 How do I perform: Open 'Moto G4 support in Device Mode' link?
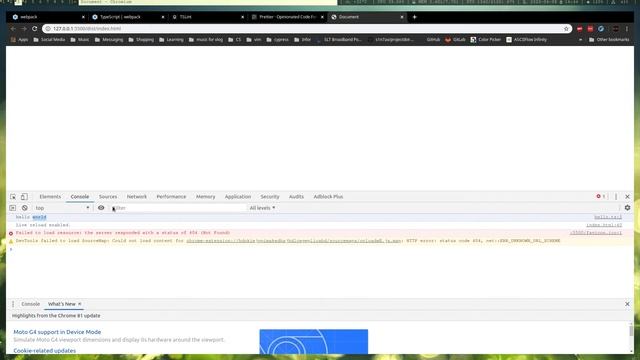tap(57, 332)
